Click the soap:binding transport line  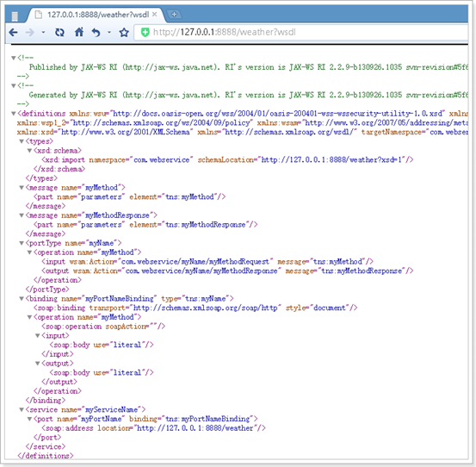(x=195, y=308)
